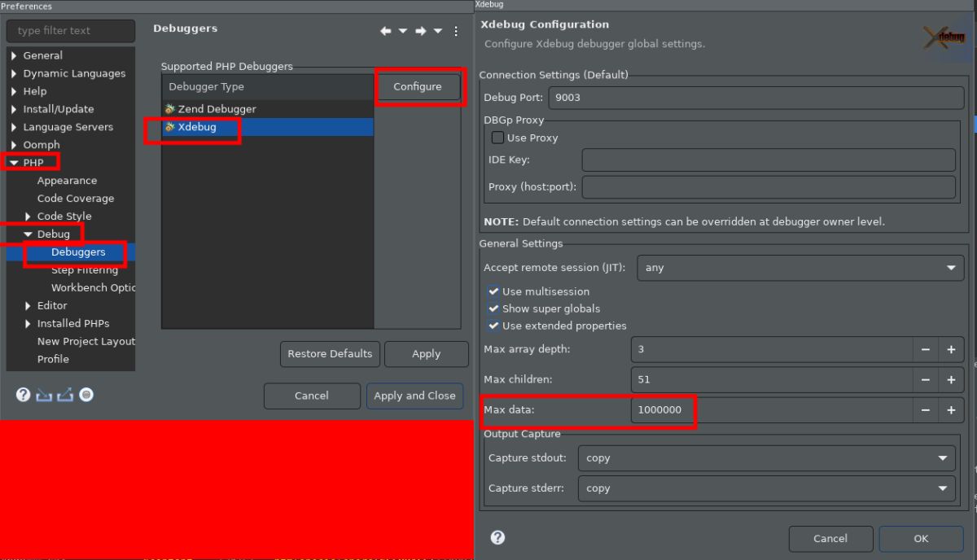Click the Debug Port field
977x560 pixels.
(756, 98)
